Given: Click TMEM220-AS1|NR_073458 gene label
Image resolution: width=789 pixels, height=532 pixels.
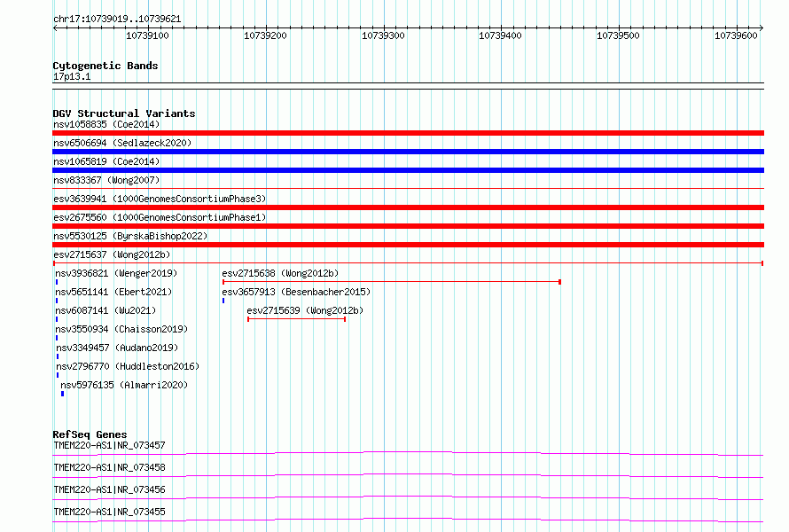Looking at the screenshot, I should click(109, 467).
